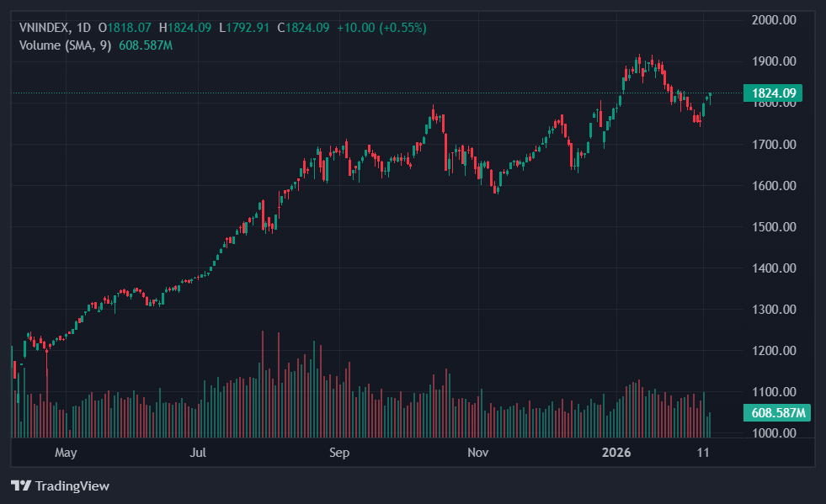Viewport: 826px width, 504px height.
Task: Click the 608.587M value in the volume legend
Action: pyautogui.click(x=145, y=45)
